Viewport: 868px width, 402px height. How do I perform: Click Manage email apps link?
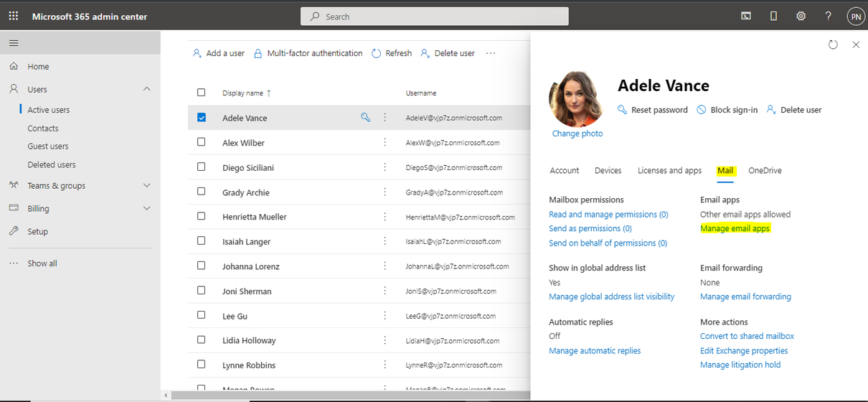point(735,228)
